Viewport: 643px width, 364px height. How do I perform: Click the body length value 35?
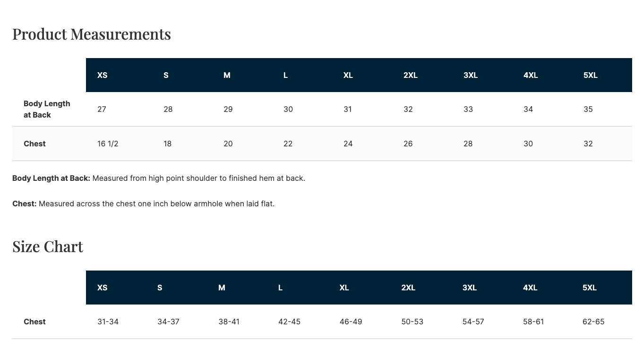click(588, 109)
